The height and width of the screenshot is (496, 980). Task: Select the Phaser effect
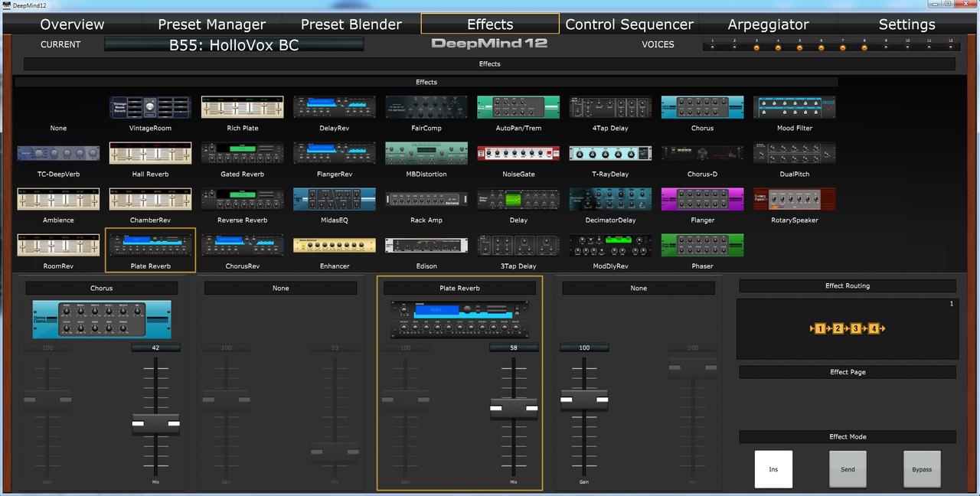tap(702, 245)
